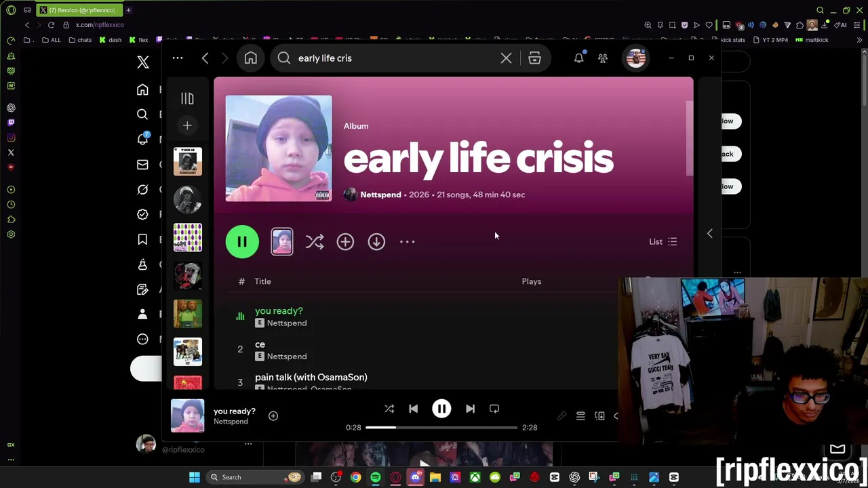Open the play queue
Screen dimensions: 868x488
(x=580, y=416)
